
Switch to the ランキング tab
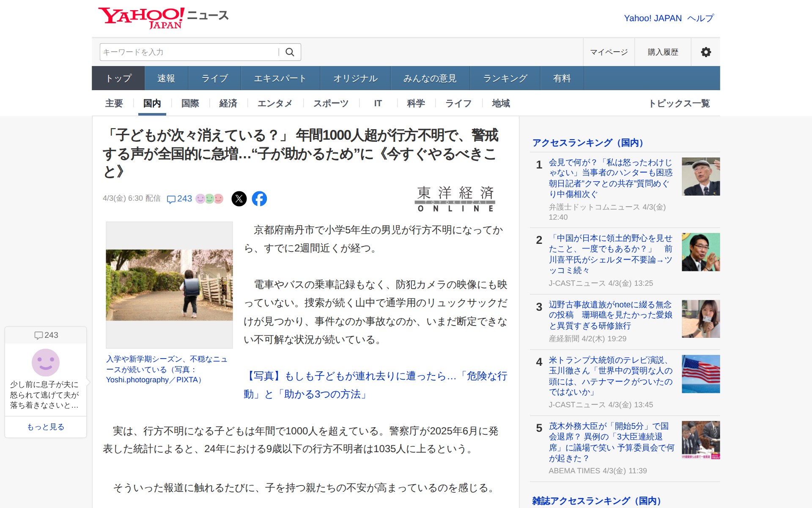(505, 78)
